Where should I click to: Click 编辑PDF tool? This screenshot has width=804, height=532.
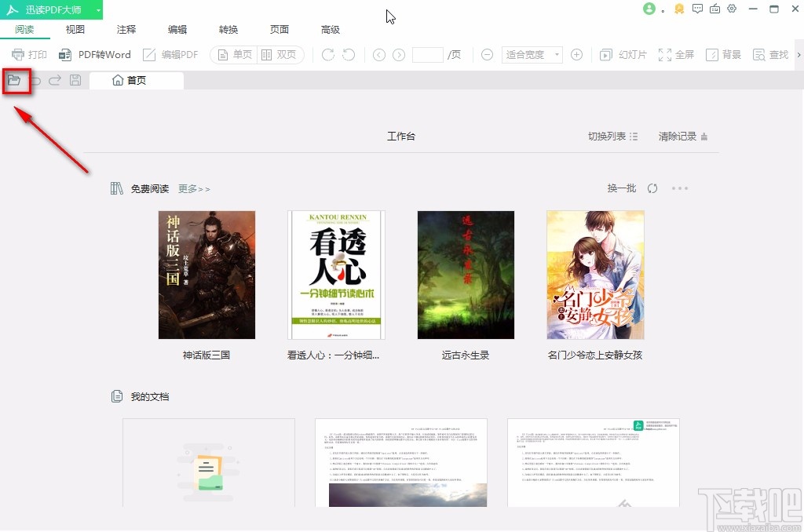[x=170, y=54]
